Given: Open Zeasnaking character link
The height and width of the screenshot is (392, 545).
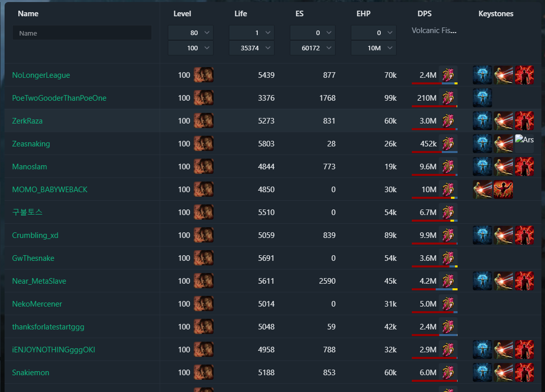Looking at the screenshot, I should coord(31,143).
